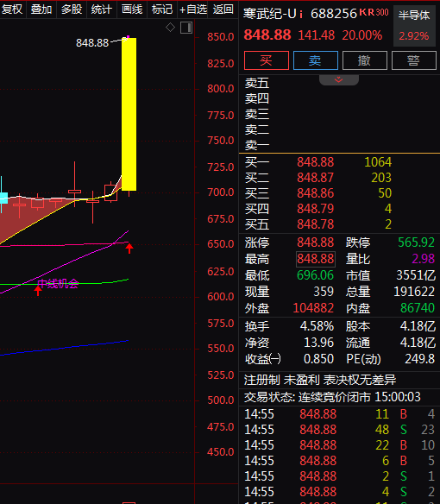Click the red up-arrow signal near 650

coord(129,249)
